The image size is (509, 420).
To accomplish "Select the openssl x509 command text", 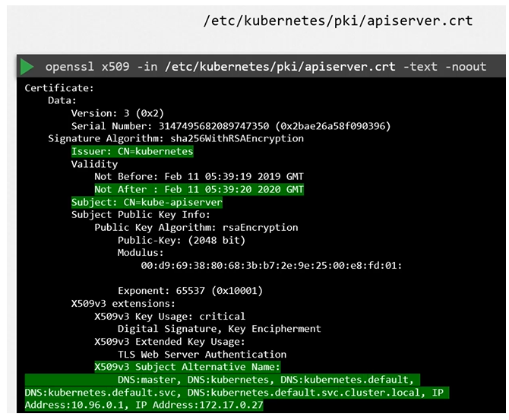I will [265, 67].
